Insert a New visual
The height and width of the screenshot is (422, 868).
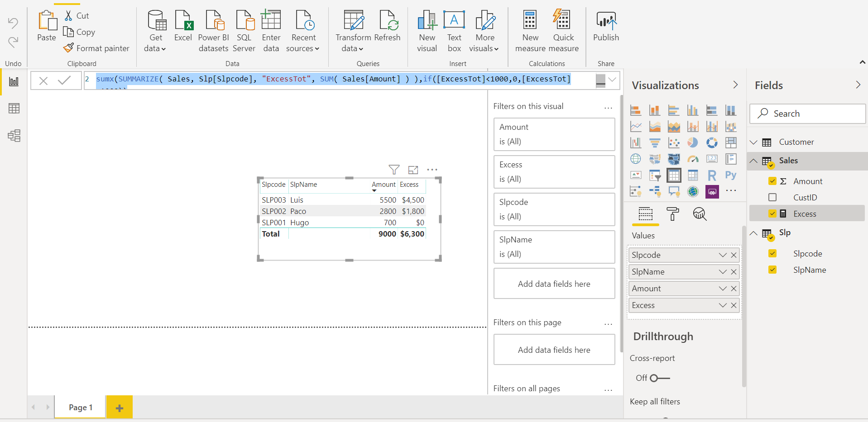[427, 31]
